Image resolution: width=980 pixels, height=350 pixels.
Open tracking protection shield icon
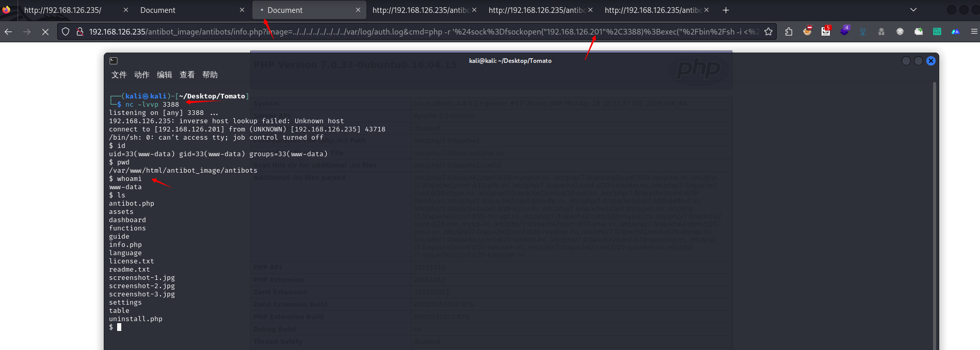66,31
